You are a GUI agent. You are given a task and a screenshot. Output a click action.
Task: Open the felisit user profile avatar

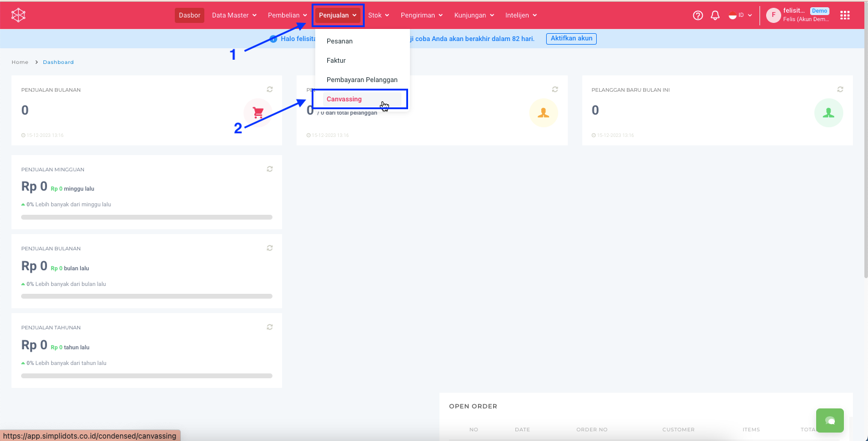[773, 16]
